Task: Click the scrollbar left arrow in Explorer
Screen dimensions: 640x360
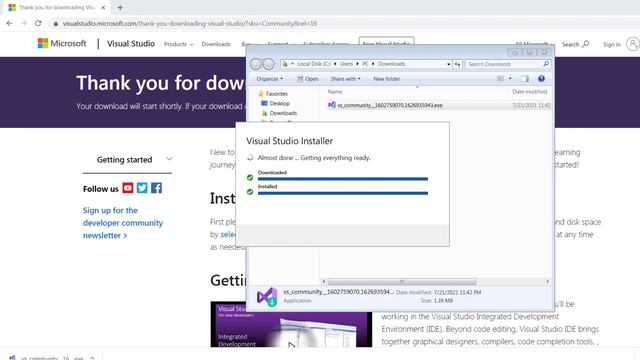Action: pos(324,282)
